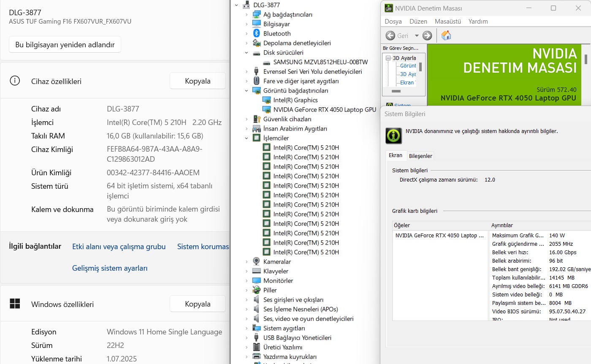Image resolution: width=591 pixels, height=364 pixels.
Task: Click the Ayrıntılar column header
Action: tap(540, 225)
